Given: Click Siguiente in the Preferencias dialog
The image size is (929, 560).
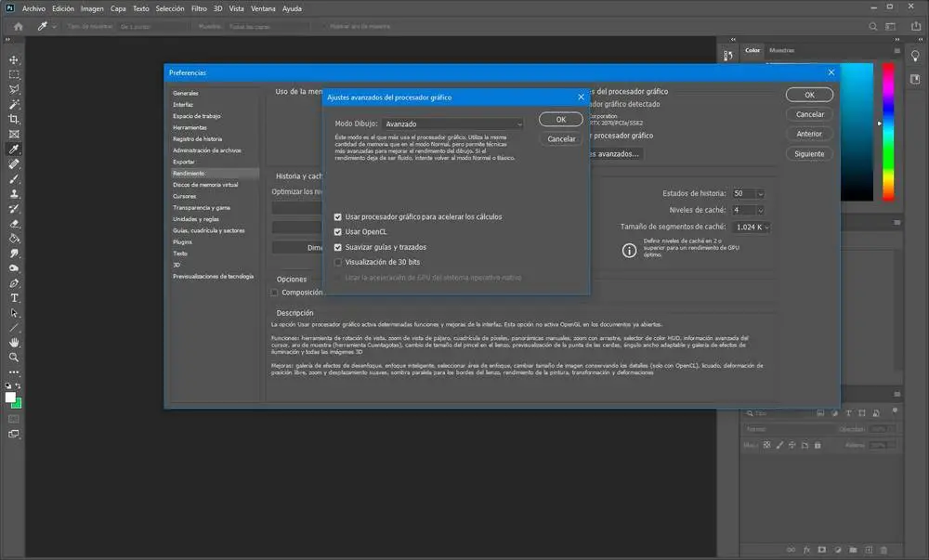Looking at the screenshot, I should (809, 154).
